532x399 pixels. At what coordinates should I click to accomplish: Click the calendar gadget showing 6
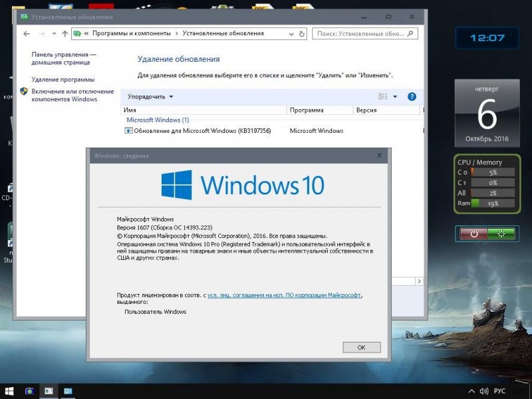[487, 113]
